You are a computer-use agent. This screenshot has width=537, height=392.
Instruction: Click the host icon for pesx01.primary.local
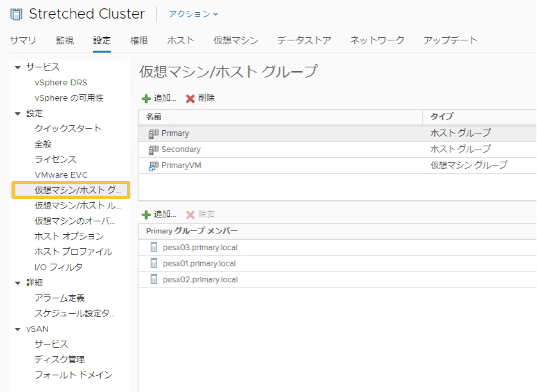click(x=154, y=263)
